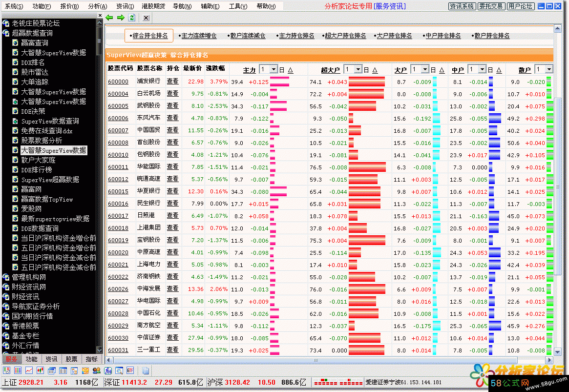Screen dimensions: 569x392
Task: Open the 工具(V) menu
Action: [x=238, y=6]
